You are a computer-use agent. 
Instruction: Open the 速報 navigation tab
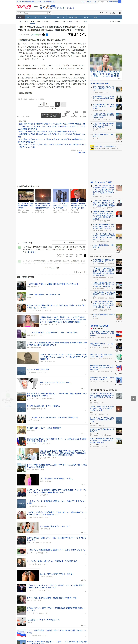[x=28, y=17]
